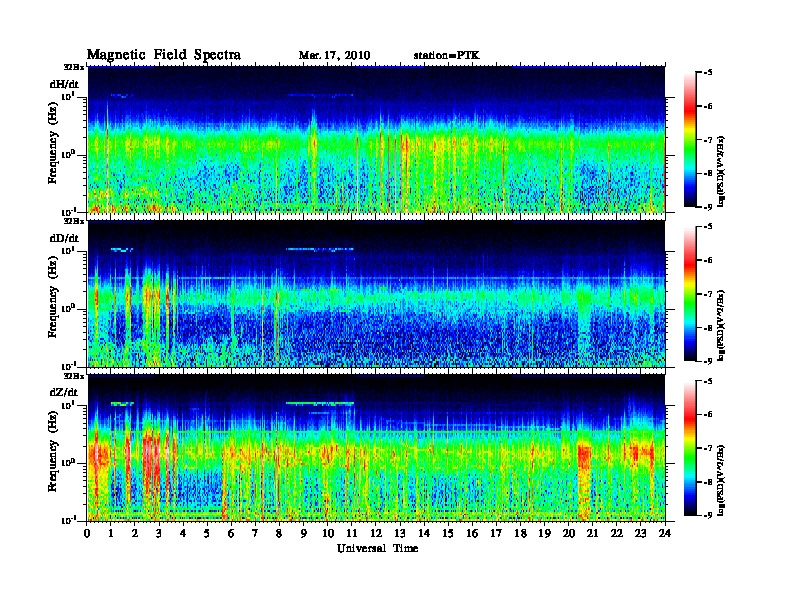Click hour tick label "1" on time axis

point(111,533)
